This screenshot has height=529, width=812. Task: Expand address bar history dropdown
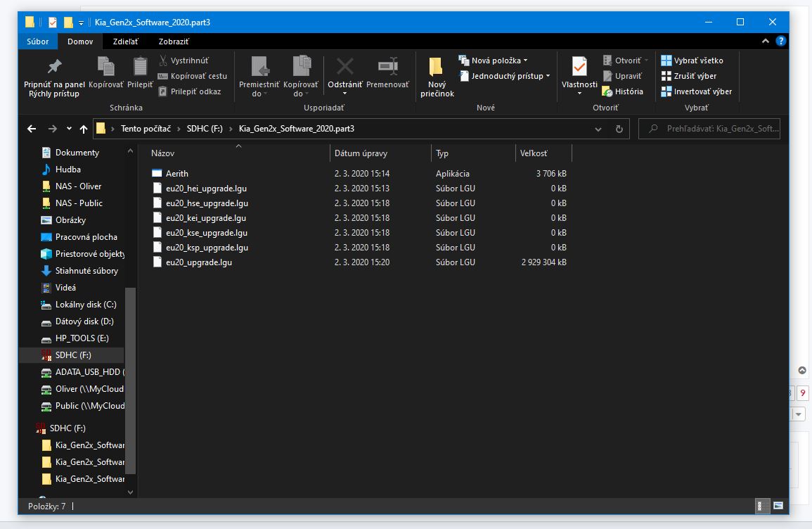coord(598,129)
